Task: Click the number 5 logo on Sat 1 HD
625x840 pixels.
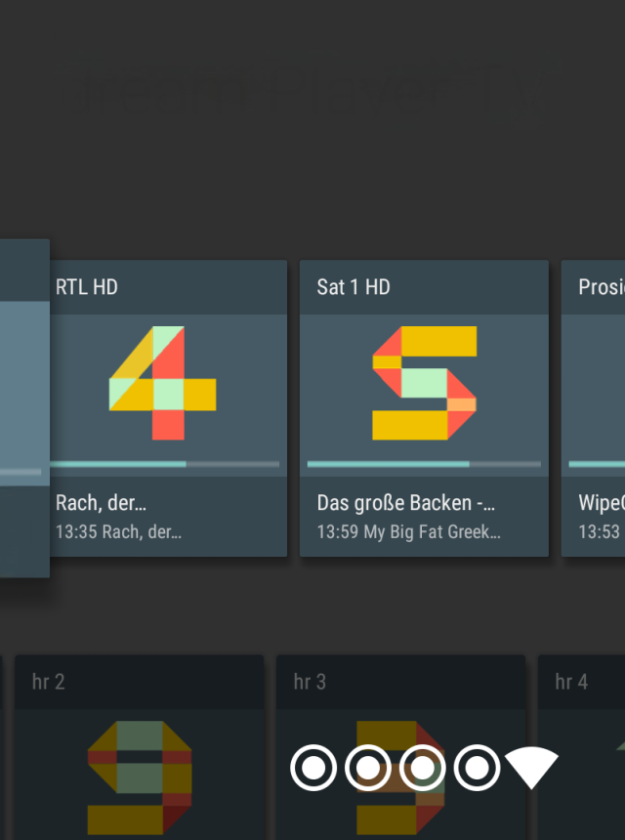Action: (x=424, y=383)
